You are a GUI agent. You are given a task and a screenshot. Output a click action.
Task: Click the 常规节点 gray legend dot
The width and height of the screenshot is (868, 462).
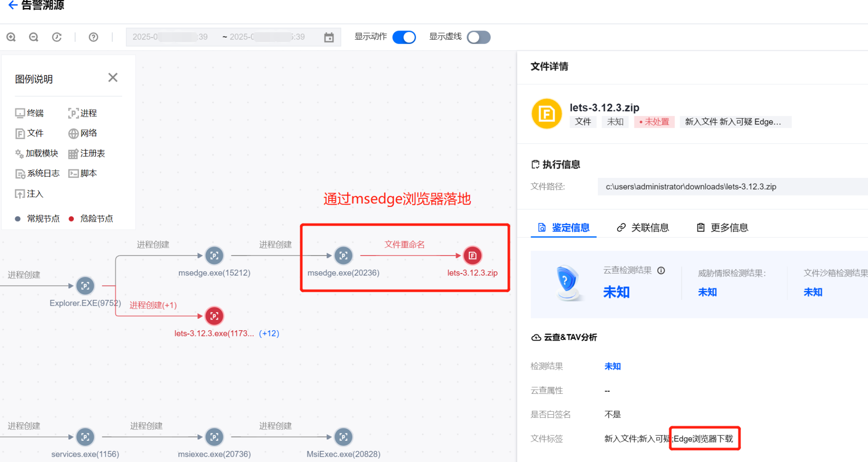pos(18,219)
